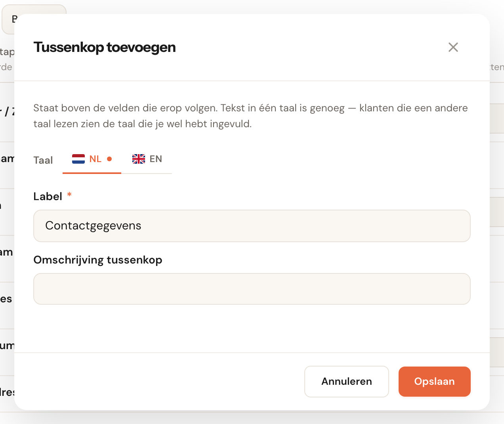Close the Tussenkop toevoegen dialog
Image resolution: width=504 pixels, height=424 pixels.
pos(453,47)
